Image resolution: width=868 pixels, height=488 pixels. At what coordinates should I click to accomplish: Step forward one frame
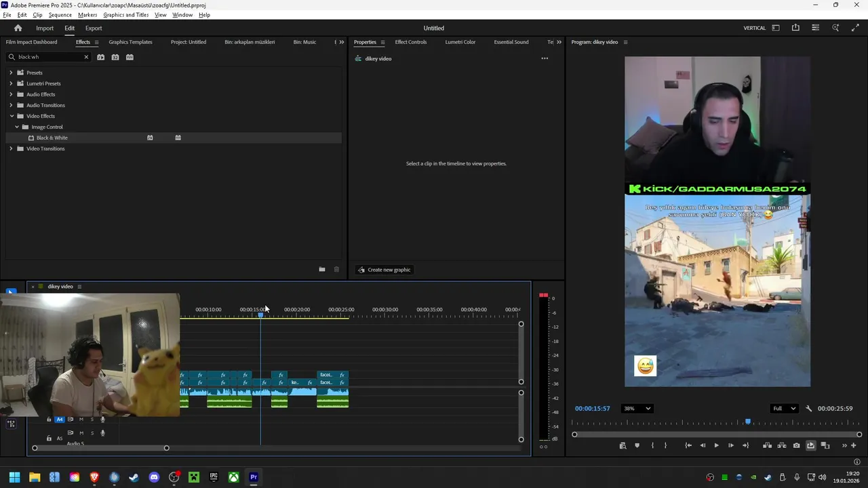point(730,445)
